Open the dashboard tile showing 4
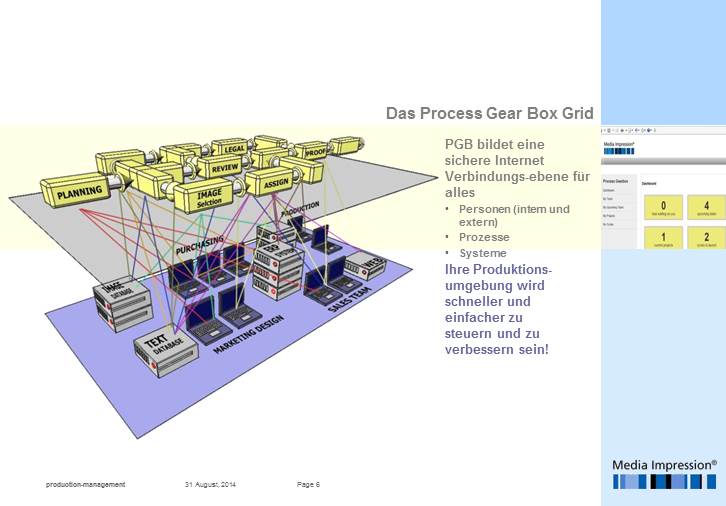This screenshot has height=506, width=726. pos(706,207)
